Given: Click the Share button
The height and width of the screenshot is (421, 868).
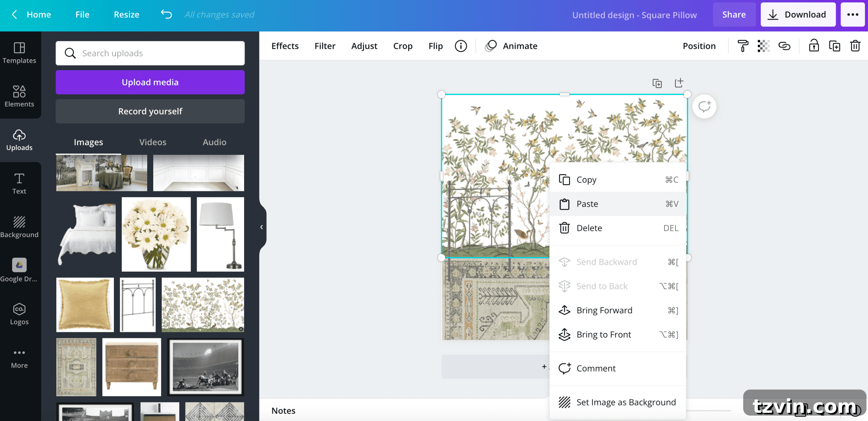Looking at the screenshot, I should [734, 14].
